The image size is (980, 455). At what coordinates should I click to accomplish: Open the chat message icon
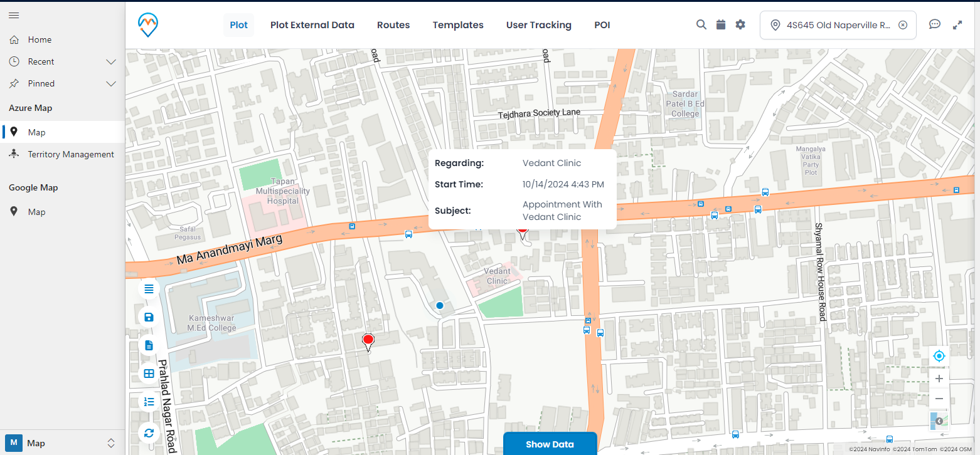935,24
